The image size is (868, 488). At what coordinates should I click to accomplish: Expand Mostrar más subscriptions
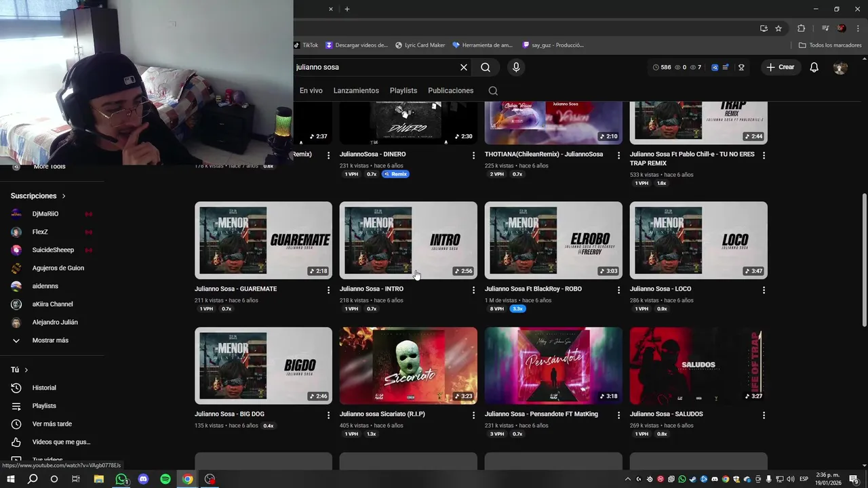pyautogui.click(x=52, y=340)
